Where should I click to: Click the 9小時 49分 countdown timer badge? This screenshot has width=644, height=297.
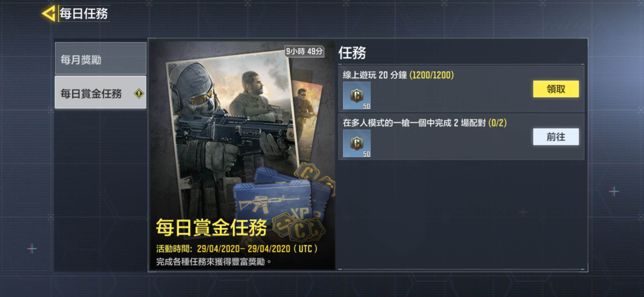[x=304, y=51]
